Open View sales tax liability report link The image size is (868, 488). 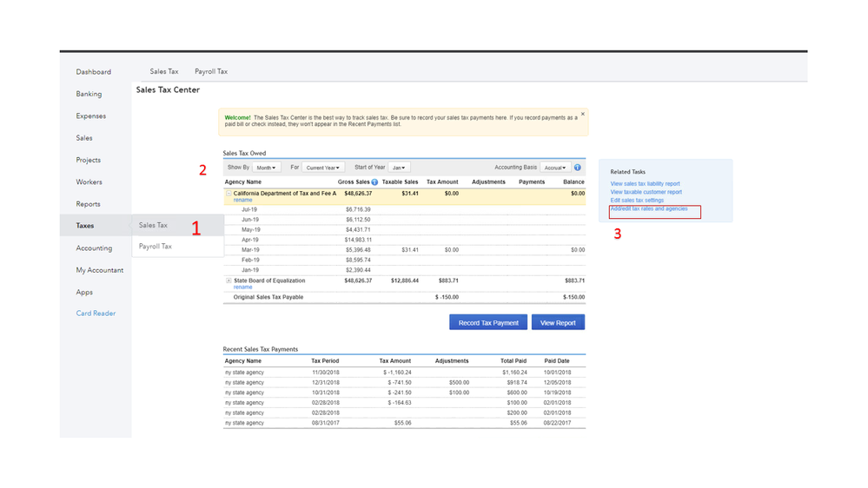645,184
